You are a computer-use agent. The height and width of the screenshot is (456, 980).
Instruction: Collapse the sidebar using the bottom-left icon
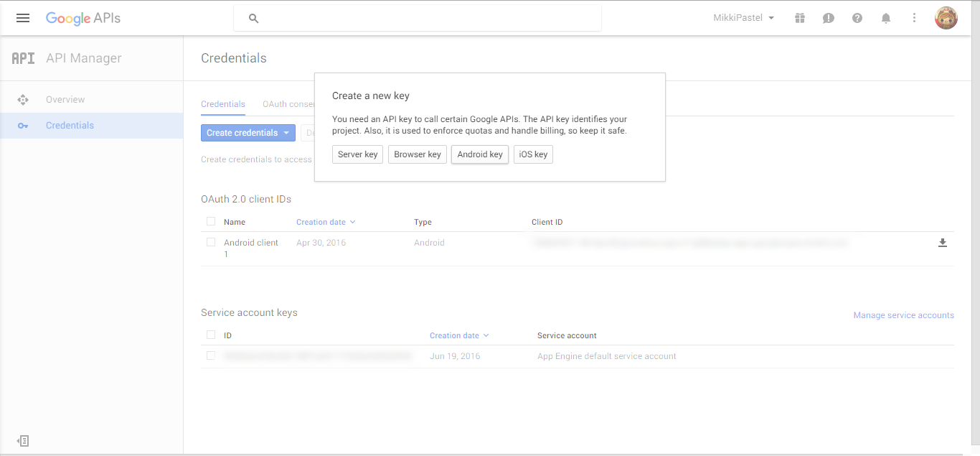point(22,440)
